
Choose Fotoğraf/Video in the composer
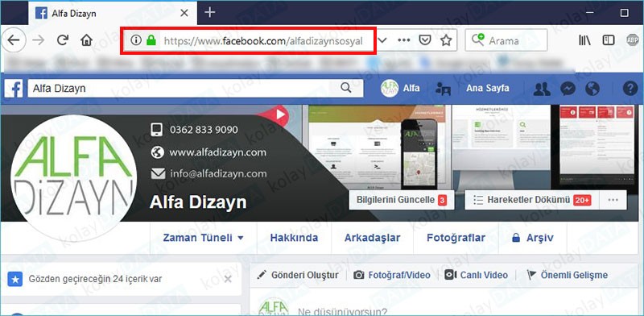click(392, 275)
